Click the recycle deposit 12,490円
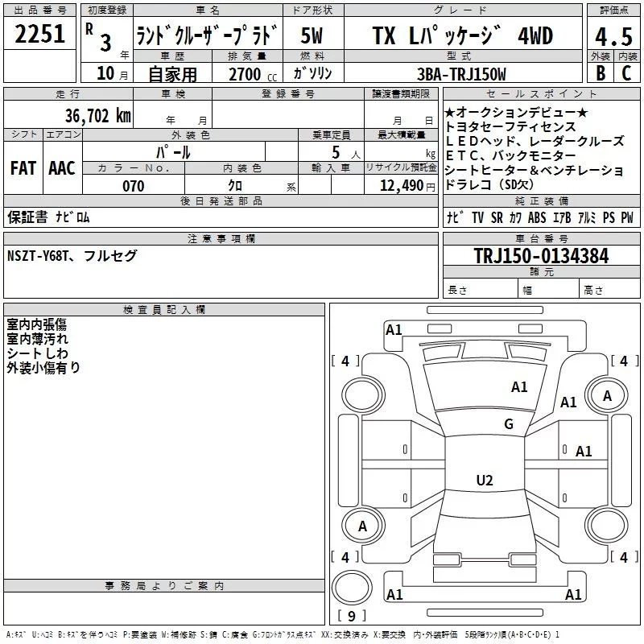Viewport: 644px width, 644px height. [407, 186]
